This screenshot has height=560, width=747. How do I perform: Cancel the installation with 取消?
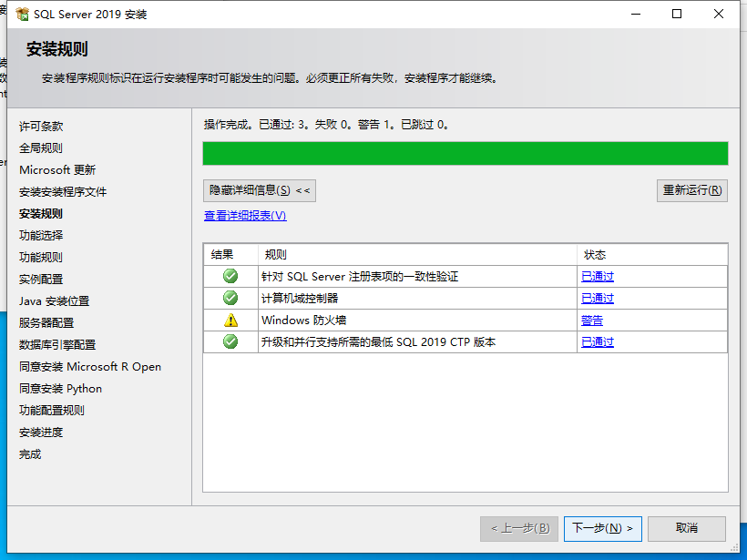click(x=687, y=528)
